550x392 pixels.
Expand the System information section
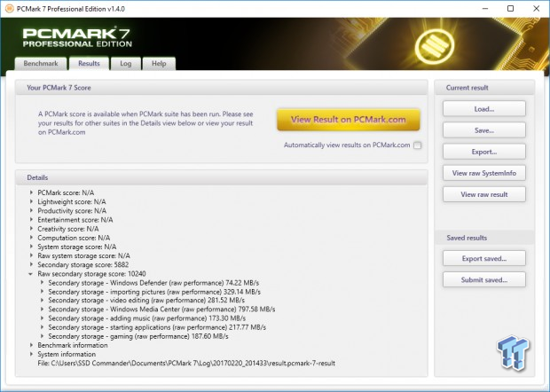click(x=33, y=354)
